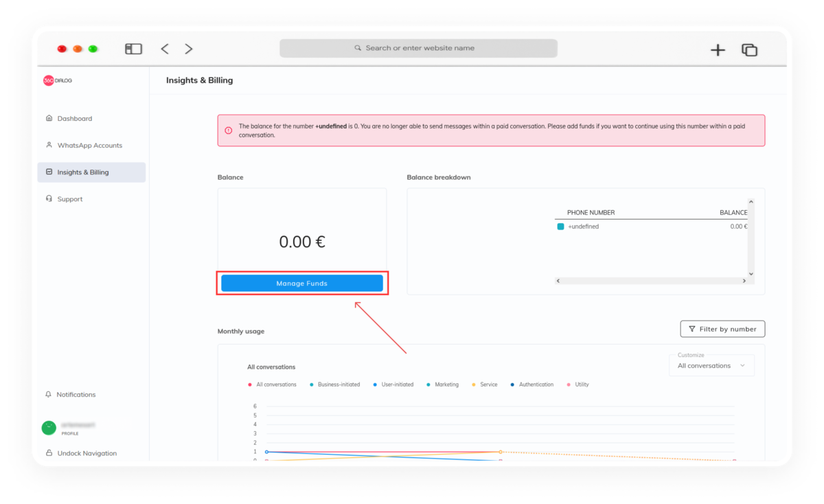Toggle Business-initiated legend series
824x504 pixels.
click(x=335, y=385)
